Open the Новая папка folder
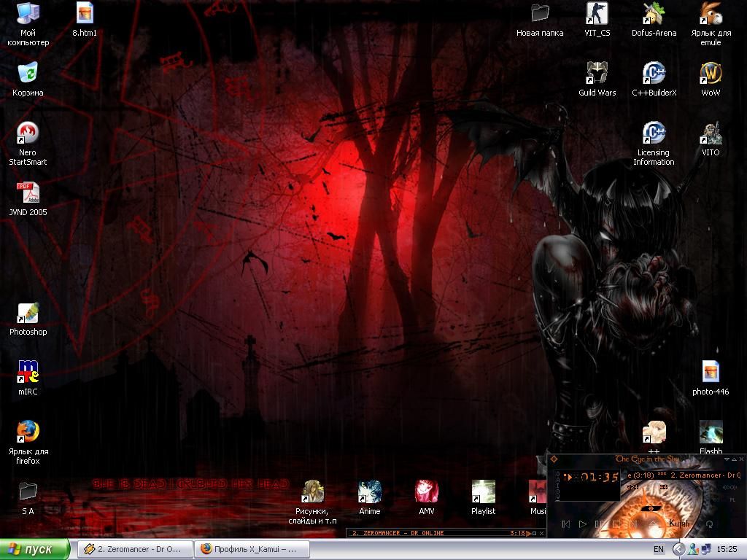Screen dimensions: 747x560 (x=540, y=20)
